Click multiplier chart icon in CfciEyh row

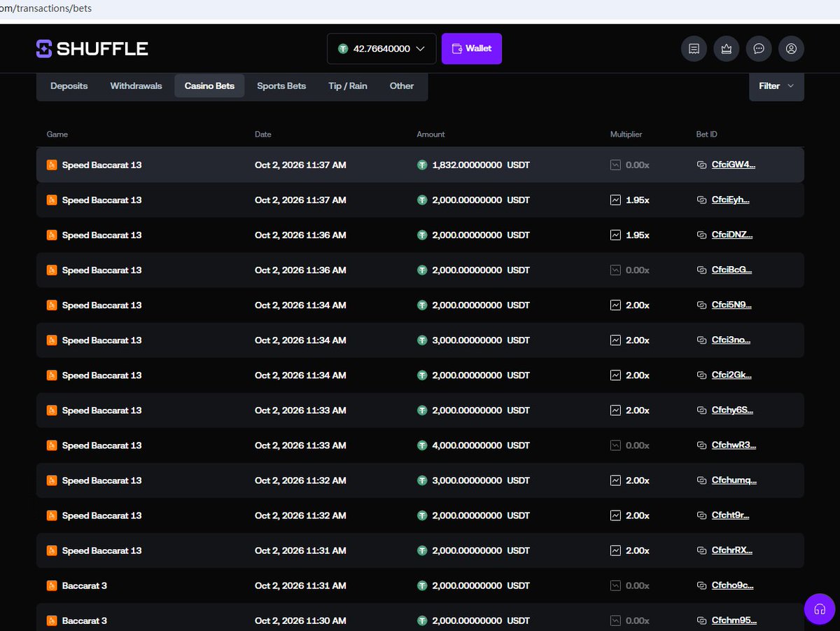615,200
